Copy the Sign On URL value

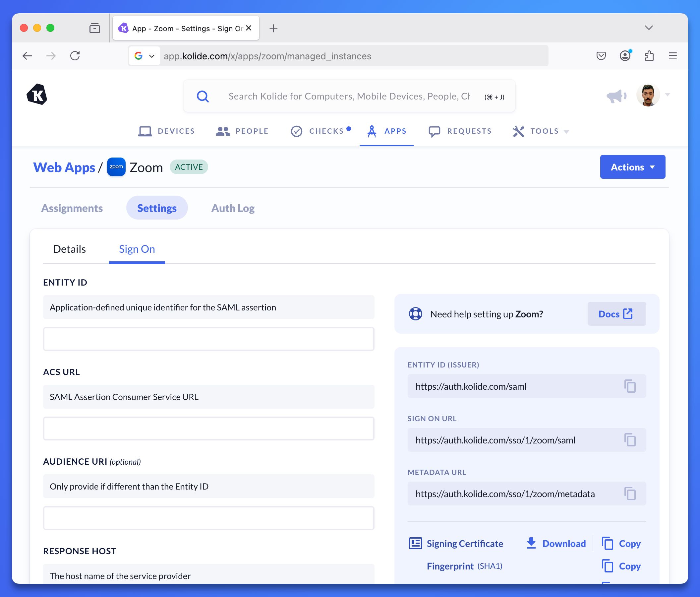630,440
